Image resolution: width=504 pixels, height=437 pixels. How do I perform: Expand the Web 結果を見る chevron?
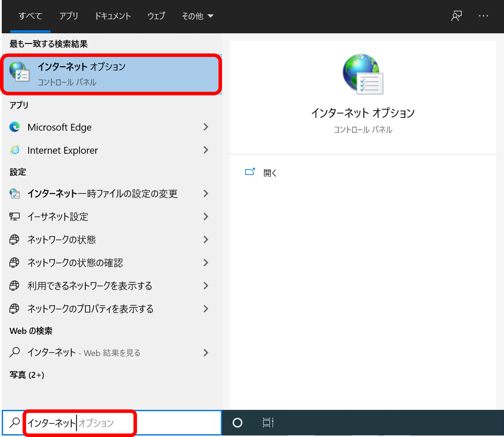pyautogui.click(x=206, y=353)
